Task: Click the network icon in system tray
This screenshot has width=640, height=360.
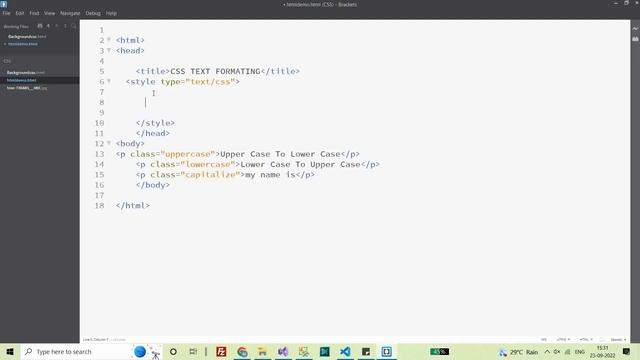Action: (567, 351)
